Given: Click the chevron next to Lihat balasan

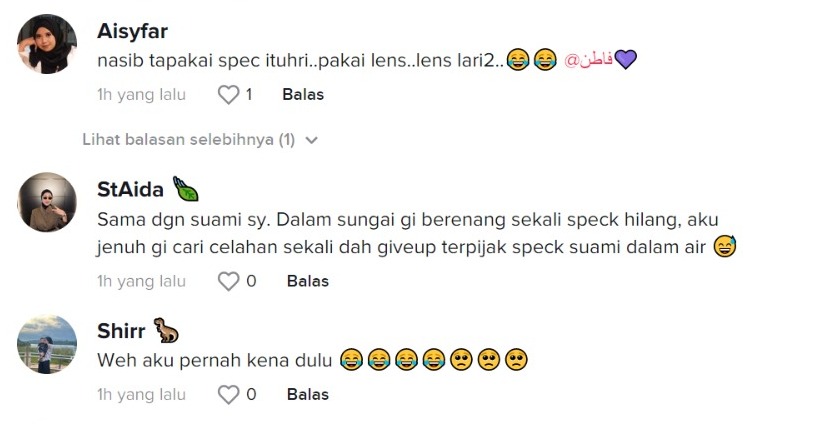Looking at the screenshot, I should coord(311,140).
